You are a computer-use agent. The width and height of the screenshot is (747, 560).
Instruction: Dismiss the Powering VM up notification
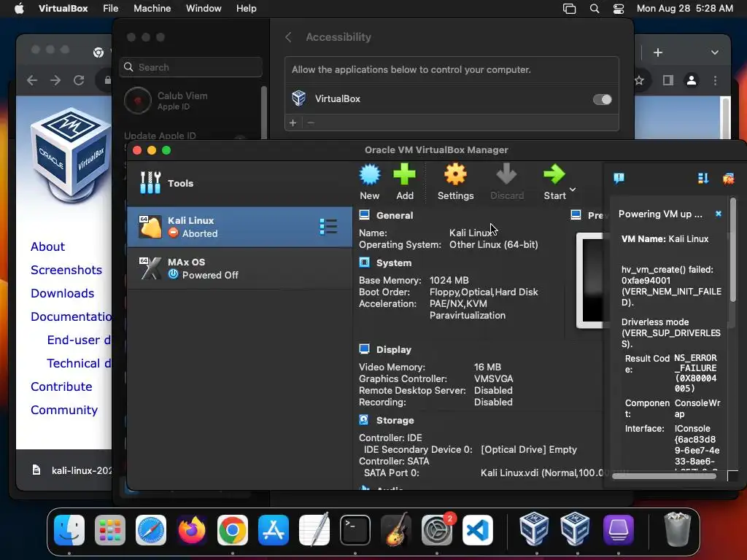(719, 214)
